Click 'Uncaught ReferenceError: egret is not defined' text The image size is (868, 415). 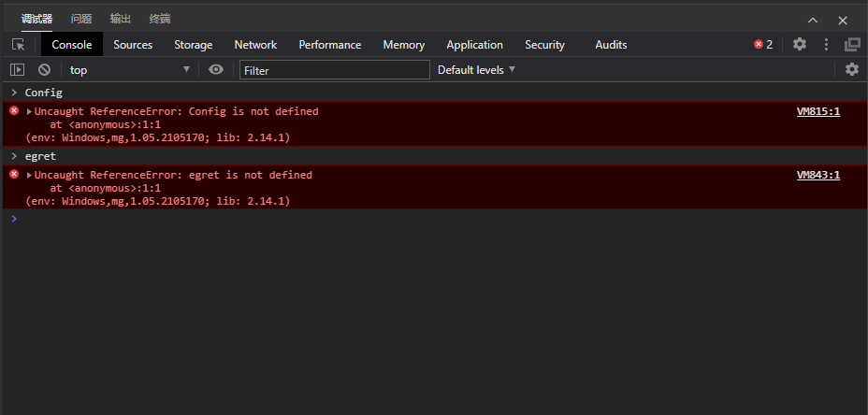(173, 175)
